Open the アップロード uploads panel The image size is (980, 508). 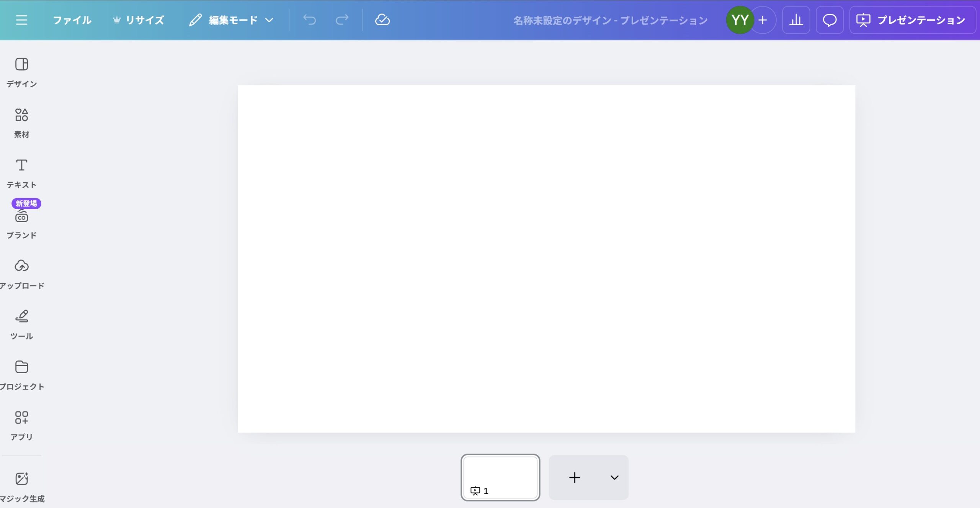21,274
